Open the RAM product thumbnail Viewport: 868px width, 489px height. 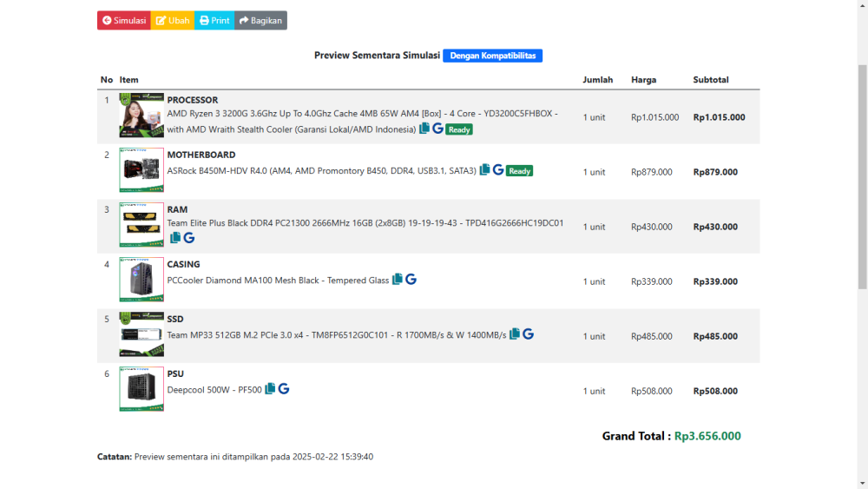click(141, 225)
